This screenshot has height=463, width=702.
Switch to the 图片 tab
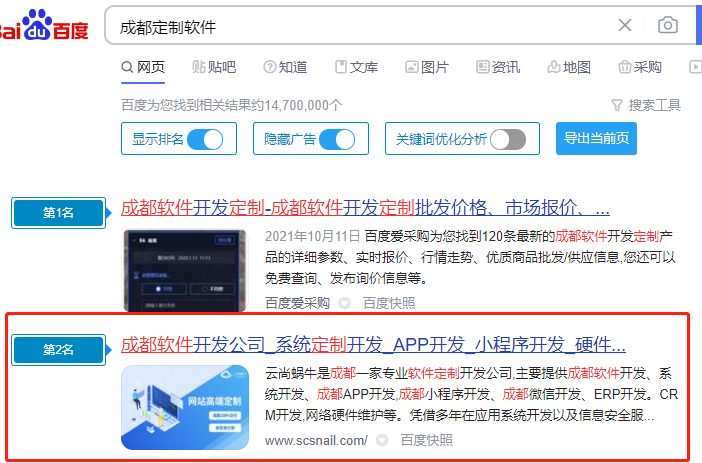click(426, 67)
